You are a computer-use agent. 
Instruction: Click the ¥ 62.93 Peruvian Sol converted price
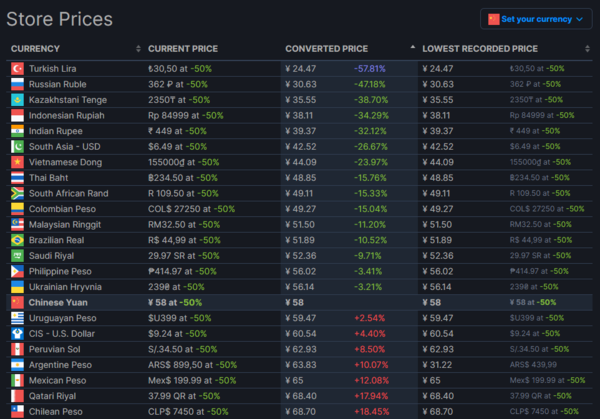[300, 349]
